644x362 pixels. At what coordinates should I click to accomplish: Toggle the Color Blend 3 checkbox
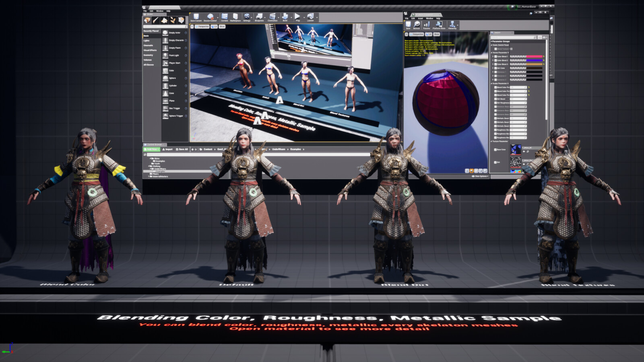[x=495, y=64]
